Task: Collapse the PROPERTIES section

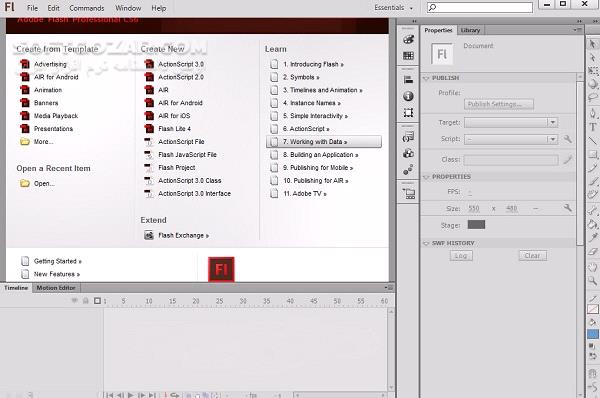Action: click(426, 177)
